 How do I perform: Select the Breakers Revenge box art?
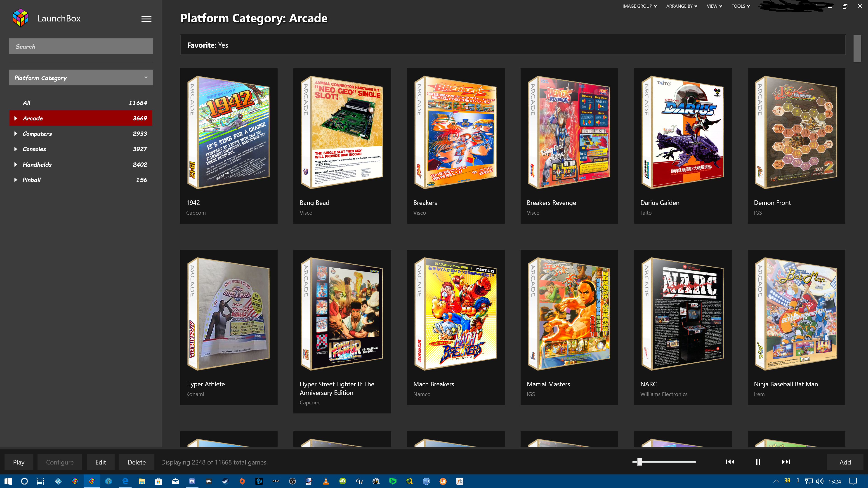point(569,132)
